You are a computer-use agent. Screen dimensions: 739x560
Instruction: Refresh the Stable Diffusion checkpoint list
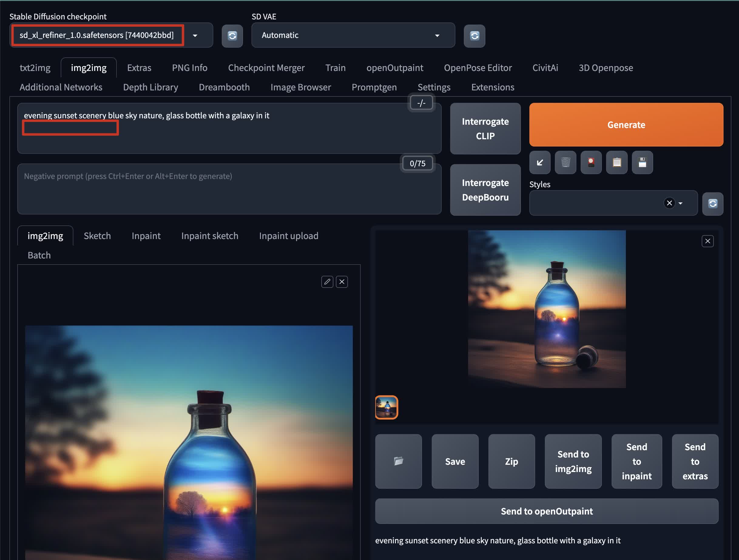pyautogui.click(x=232, y=36)
